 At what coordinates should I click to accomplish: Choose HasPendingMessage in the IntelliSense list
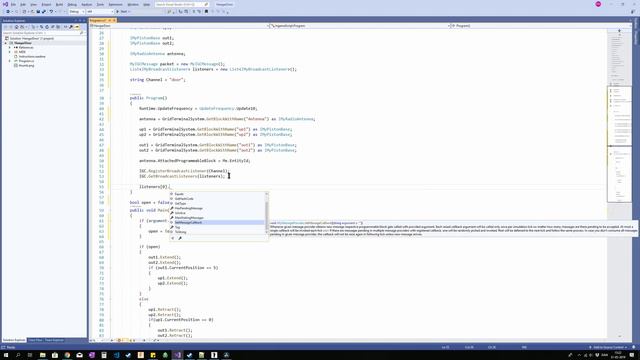(x=189, y=208)
